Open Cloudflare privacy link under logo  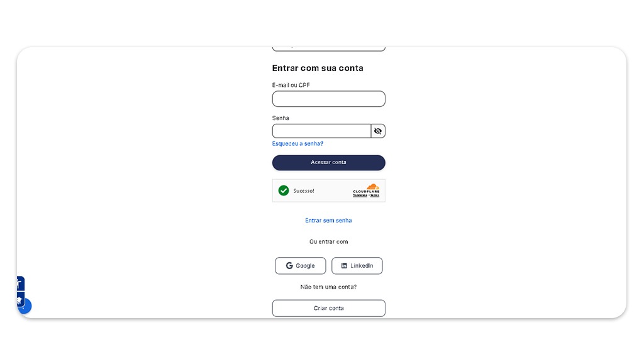click(x=359, y=196)
